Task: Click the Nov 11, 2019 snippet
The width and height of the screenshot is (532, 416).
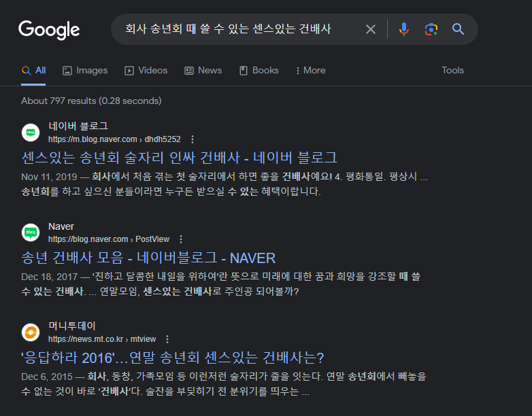Action: click(225, 184)
